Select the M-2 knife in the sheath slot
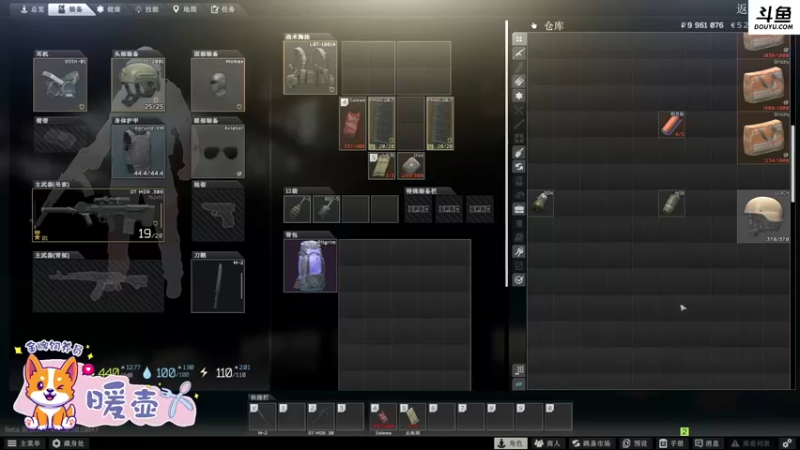This screenshot has width=800, height=450. pyautogui.click(x=218, y=285)
